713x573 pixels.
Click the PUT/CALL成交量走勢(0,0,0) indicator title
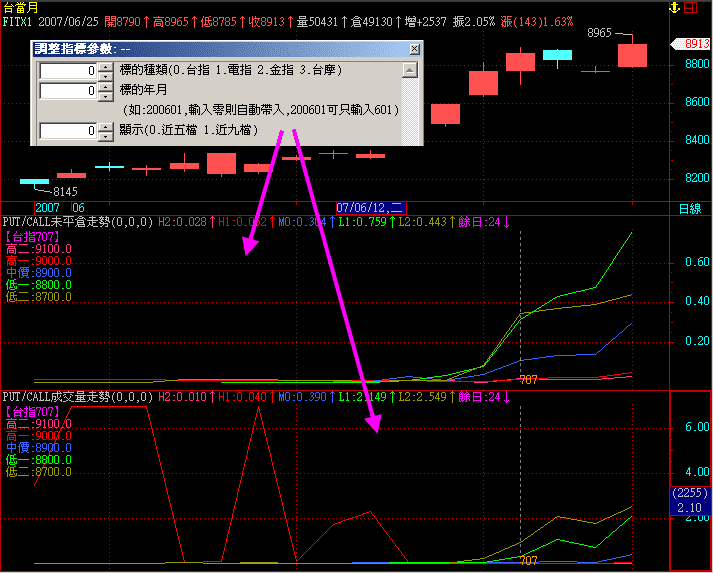78,397
